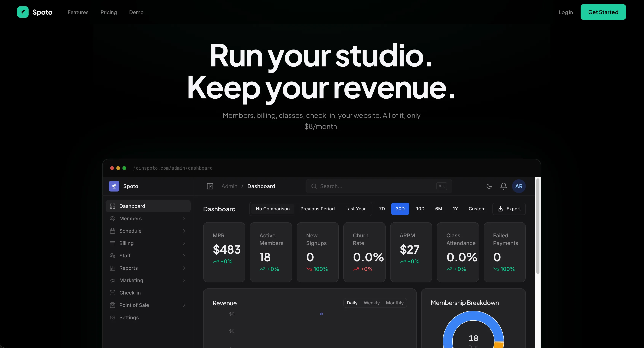
Task: Click the purple Spoto icon in admin sidebar
Action: (114, 186)
